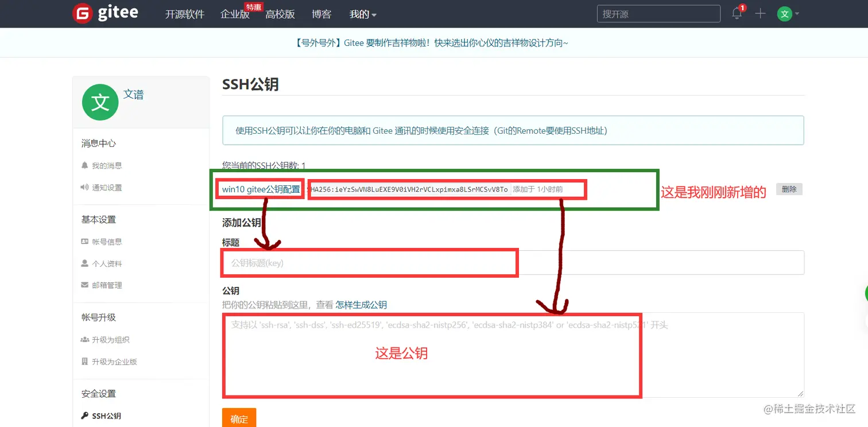Open 个人资料 in sidebar
Screen dimensions: 868x427
pos(107,263)
